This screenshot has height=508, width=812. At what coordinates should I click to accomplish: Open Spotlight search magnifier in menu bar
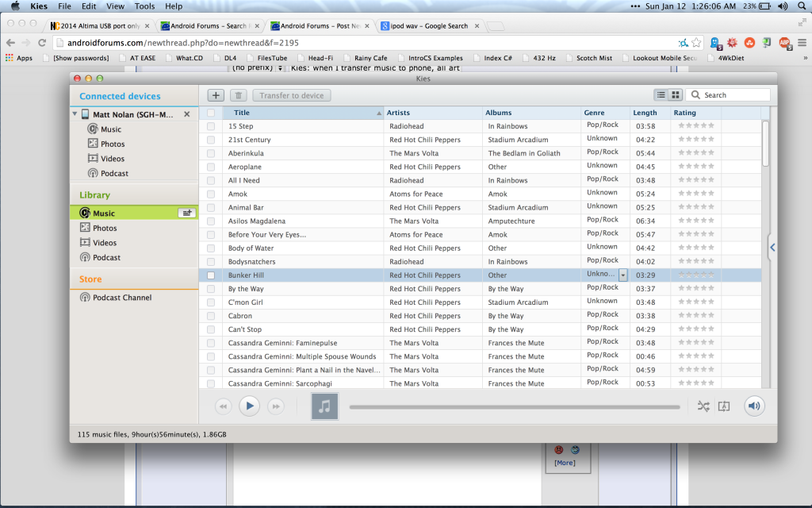click(801, 6)
